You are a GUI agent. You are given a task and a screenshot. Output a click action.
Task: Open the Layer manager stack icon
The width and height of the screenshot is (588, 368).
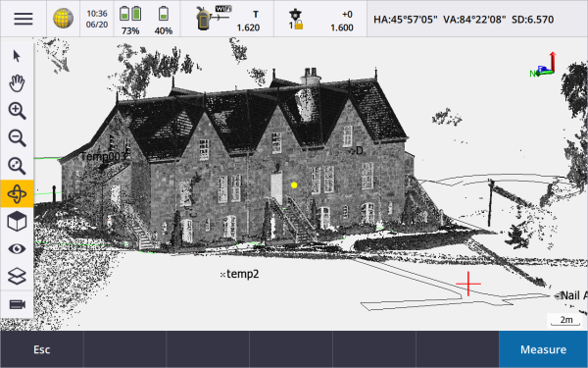(x=17, y=277)
